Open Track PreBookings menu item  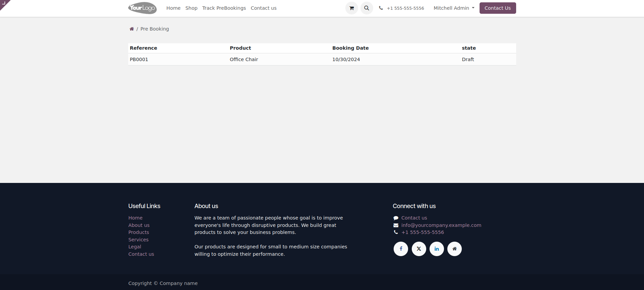click(224, 8)
